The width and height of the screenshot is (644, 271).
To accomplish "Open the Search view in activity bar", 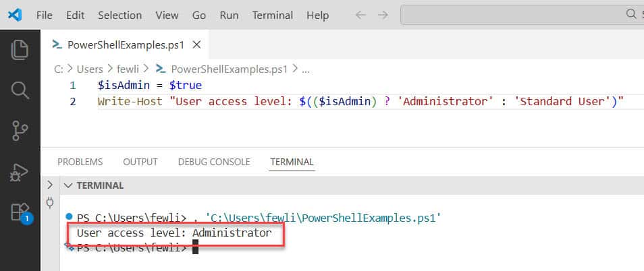I will pyautogui.click(x=20, y=90).
